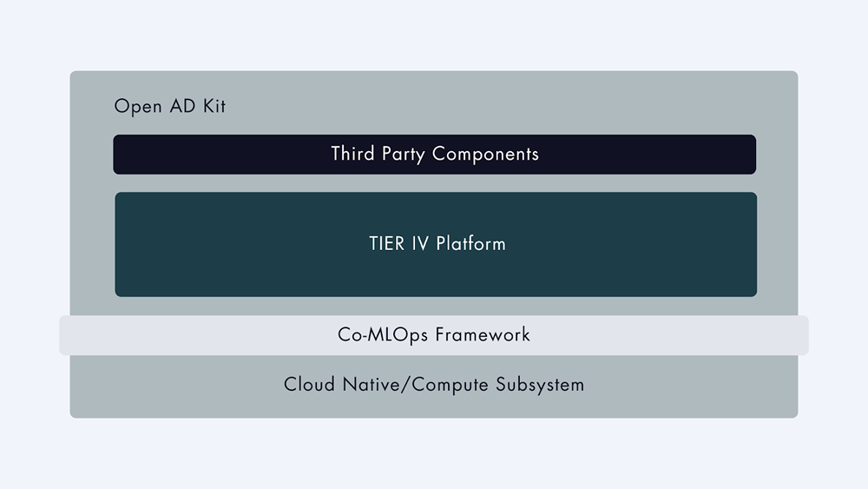Image resolution: width=868 pixels, height=489 pixels.
Task: Click the word 'Native' in the bottom row
Action: (x=371, y=384)
